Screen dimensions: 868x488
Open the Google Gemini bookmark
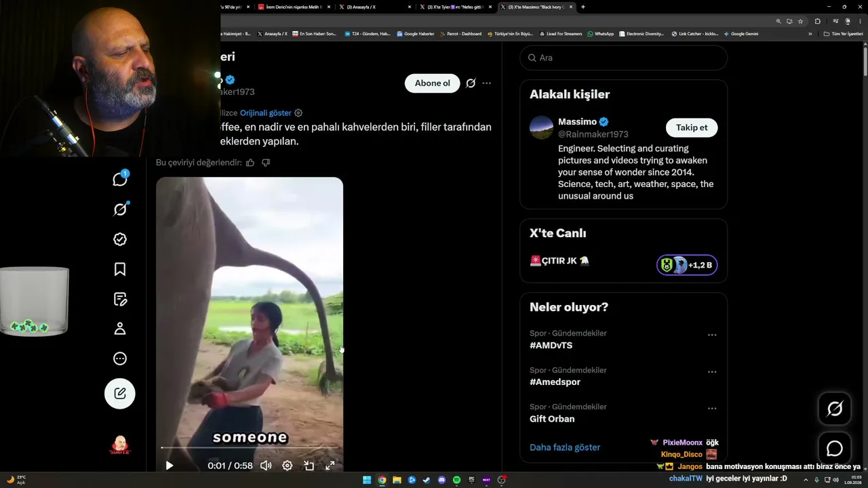(x=741, y=34)
